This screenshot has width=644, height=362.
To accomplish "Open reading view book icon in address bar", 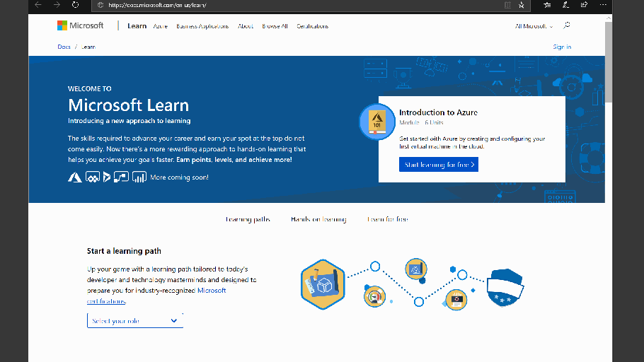I will click(507, 5).
